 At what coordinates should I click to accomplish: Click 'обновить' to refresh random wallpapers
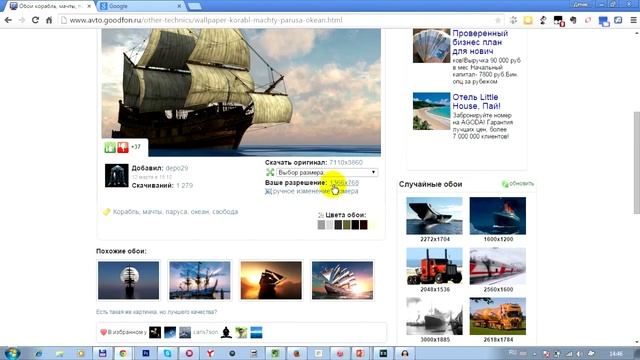coord(521,184)
